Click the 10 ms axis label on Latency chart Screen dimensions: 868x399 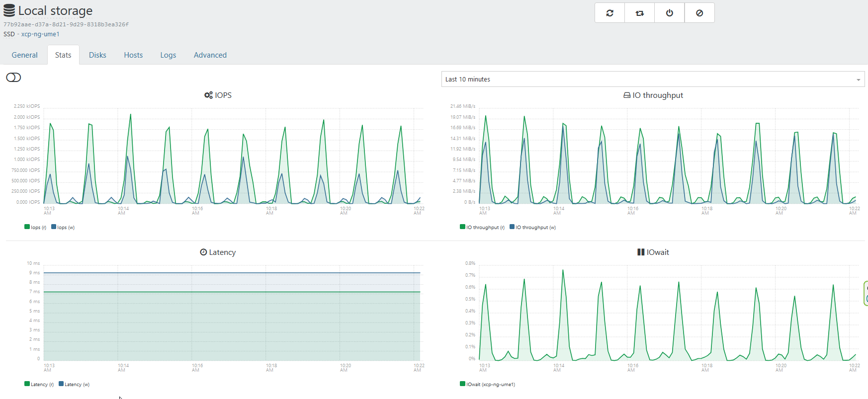[33, 263]
